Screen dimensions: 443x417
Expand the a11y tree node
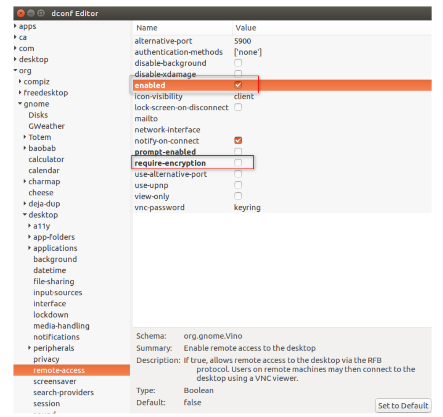pos(30,226)
